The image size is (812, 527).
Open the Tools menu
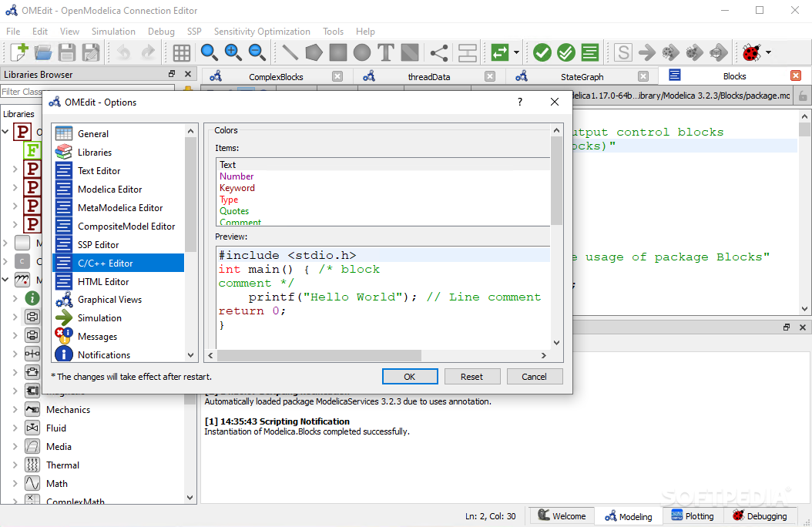click(333, 32)
